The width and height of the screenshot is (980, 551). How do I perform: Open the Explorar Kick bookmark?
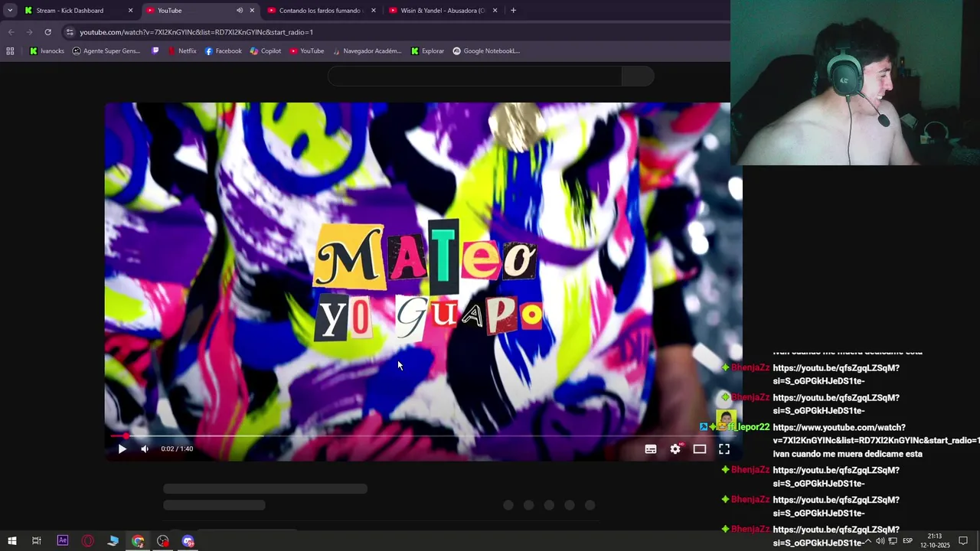pos(427,51)
